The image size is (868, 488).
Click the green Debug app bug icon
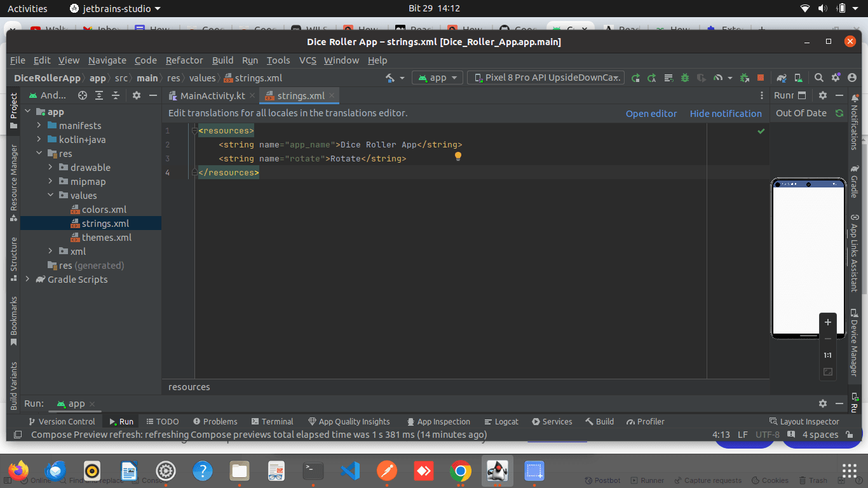pos(685,78)
